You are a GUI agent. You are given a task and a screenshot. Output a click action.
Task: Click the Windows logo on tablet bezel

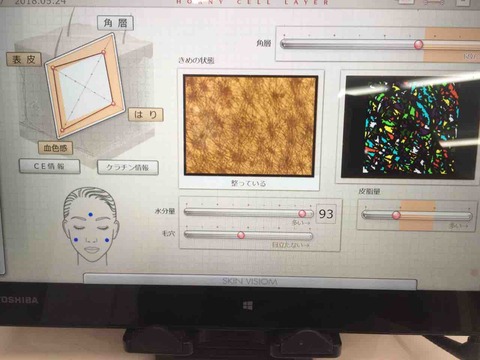click(x=248, y=305)
